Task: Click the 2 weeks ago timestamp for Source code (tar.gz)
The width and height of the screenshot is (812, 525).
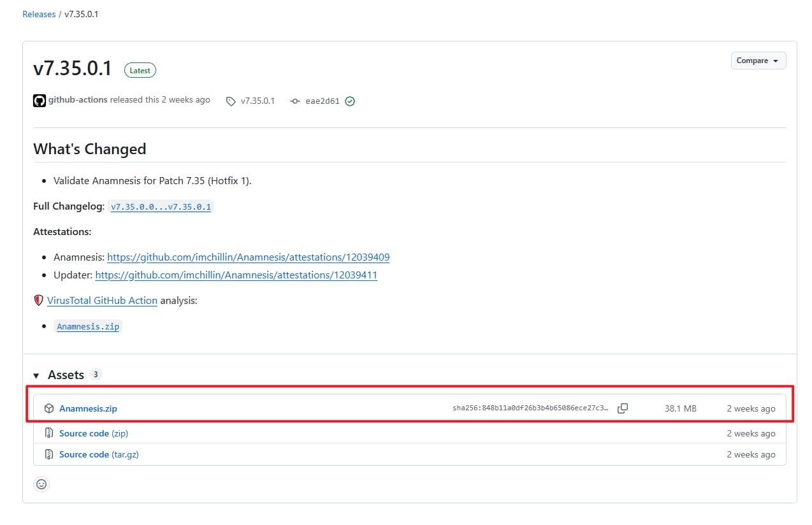Action: (751, 454)
